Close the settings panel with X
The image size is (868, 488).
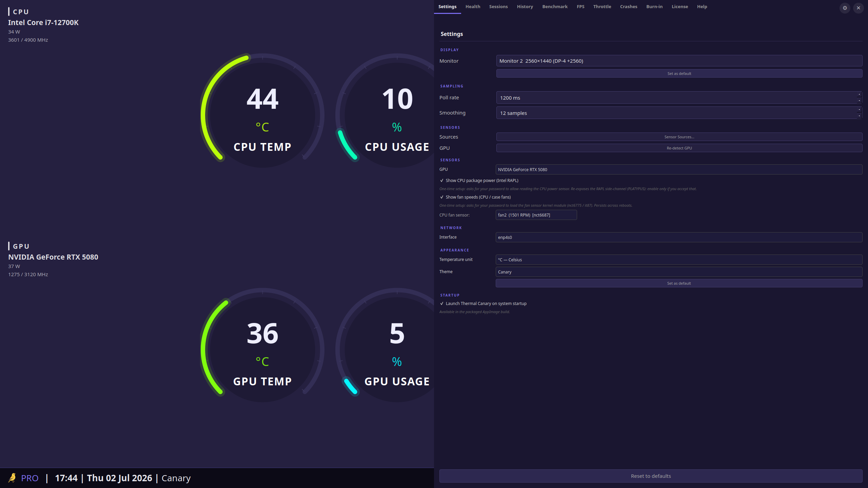click(858, 8)
